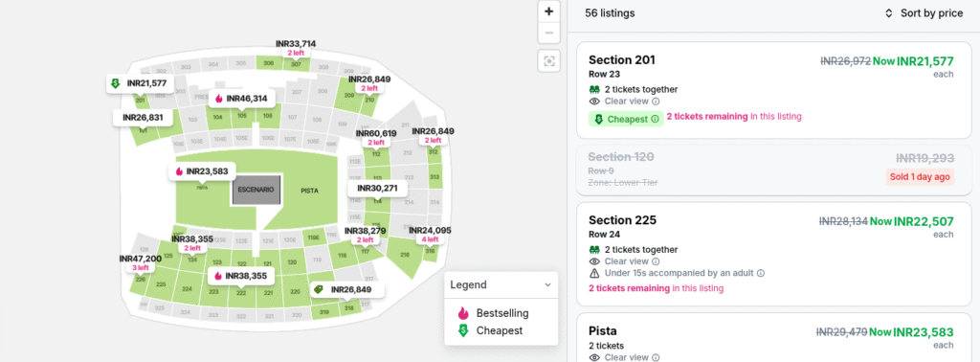Open the Section 201 listing
The height and width of the screenshot is (362, 980).
coord(773,91)
